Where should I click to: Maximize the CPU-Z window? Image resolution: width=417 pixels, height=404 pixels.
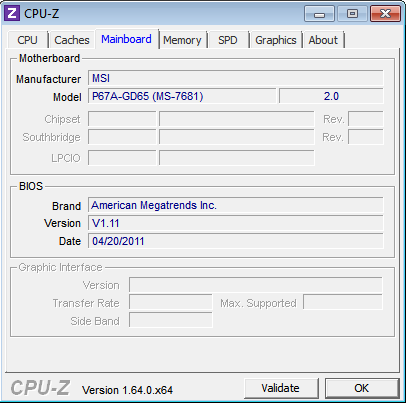[352, 14]
